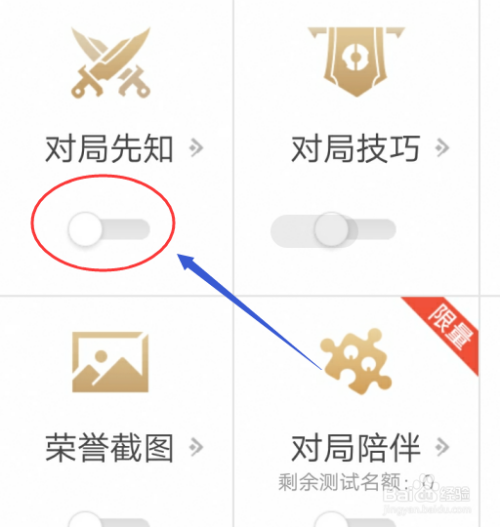Tap the Baidu 经验 watermark logo
Image resolution: width=500 pixels, height=527 pixels.
426,493
